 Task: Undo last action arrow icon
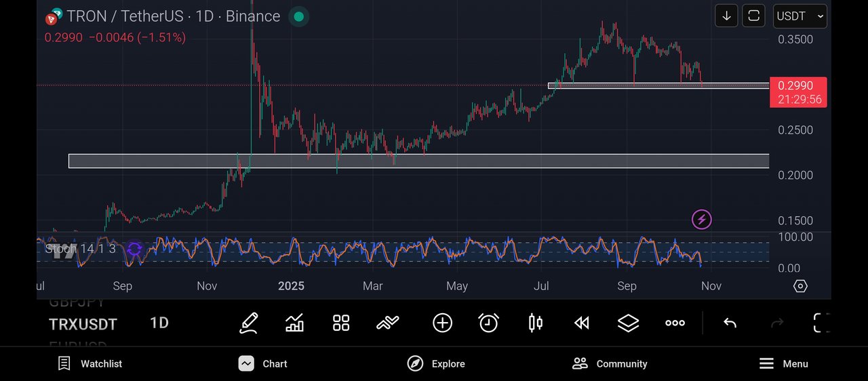pos(730,323)
